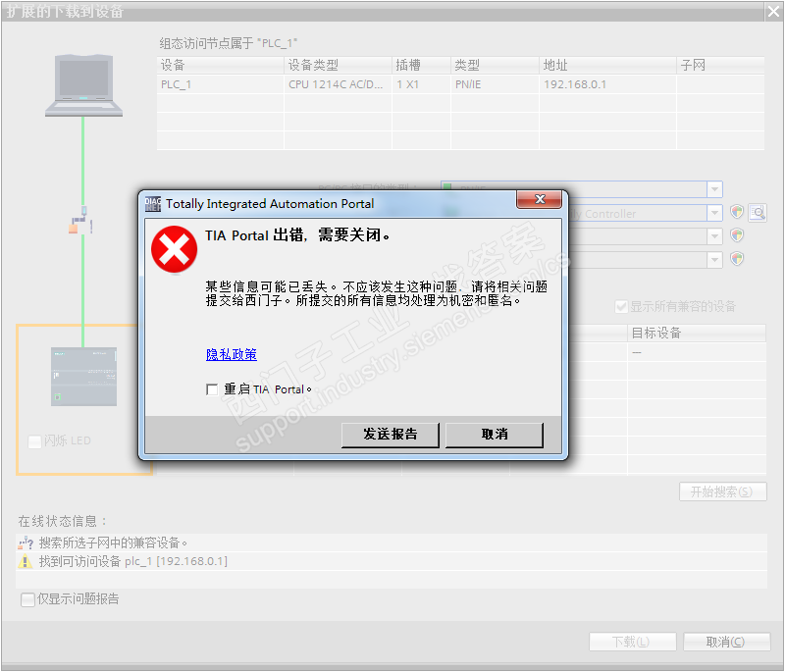This screenshot has height=672, width=785.
Task: Click the 设备类型 column header
Action: pyautogui.click(x=338, y=65)
